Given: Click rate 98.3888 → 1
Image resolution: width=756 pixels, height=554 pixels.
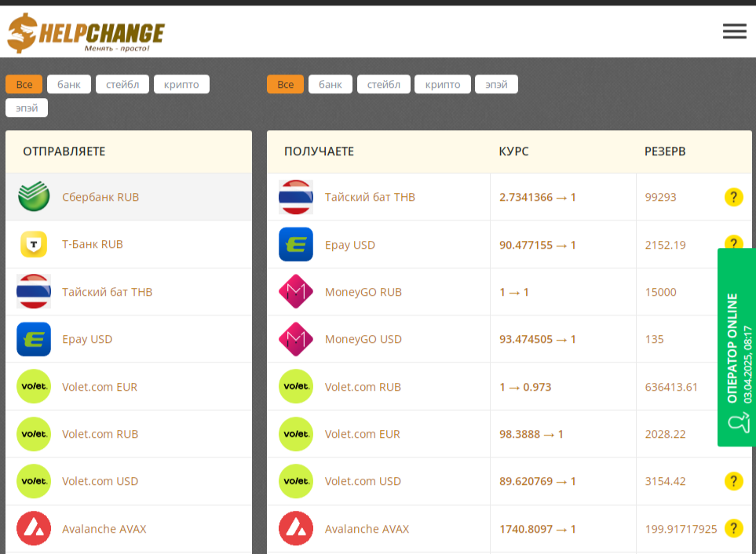Looking at the screenshot, I should (531, 434).
